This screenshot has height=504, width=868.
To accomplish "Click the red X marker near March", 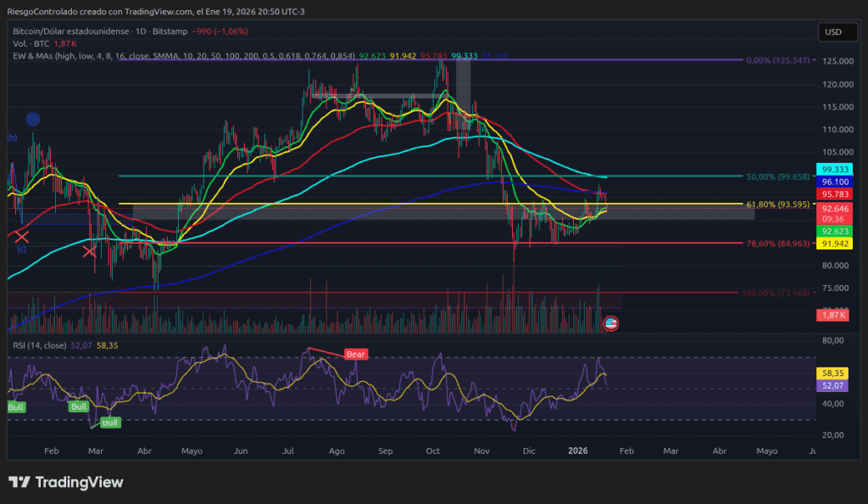I will [x=90, y=250].
